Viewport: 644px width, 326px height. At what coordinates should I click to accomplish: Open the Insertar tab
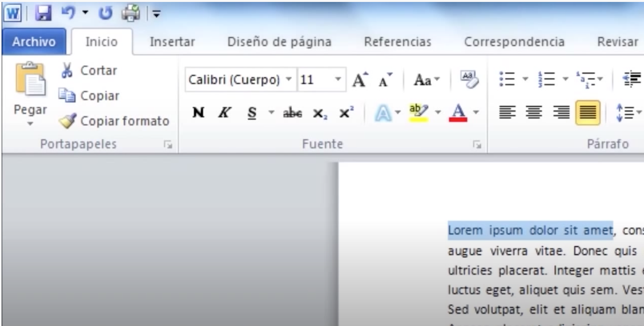pyautogui.click(x=172, y=42)
